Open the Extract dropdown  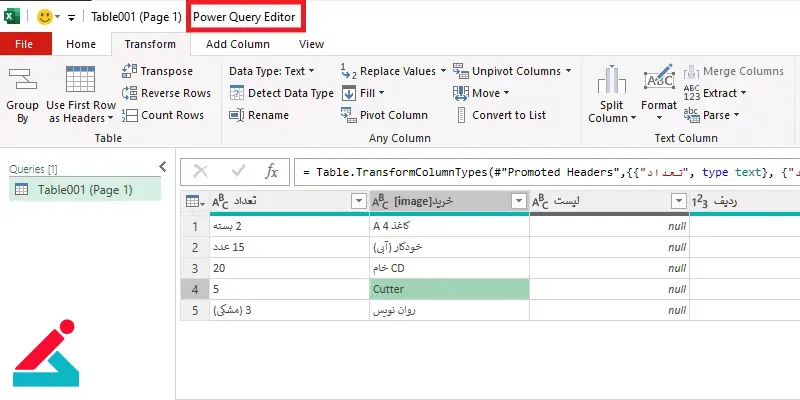pos(715,93)
